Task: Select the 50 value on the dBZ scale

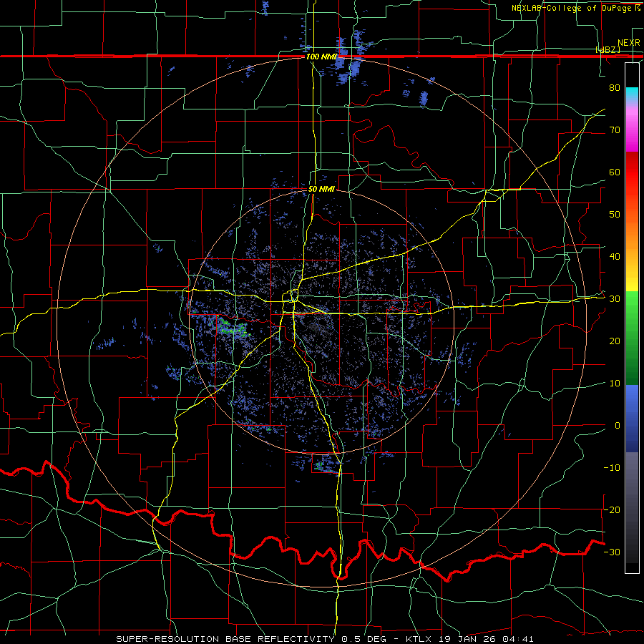Action: (615, 215)
